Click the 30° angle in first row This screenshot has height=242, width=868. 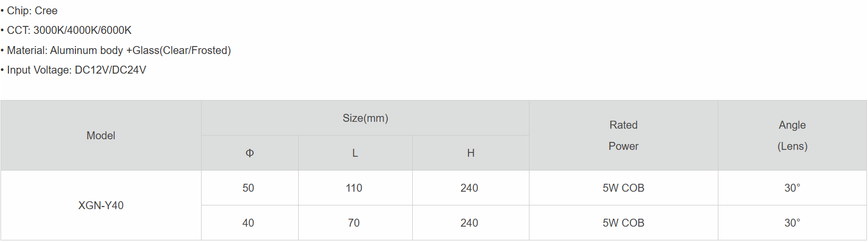pos(792,188)
